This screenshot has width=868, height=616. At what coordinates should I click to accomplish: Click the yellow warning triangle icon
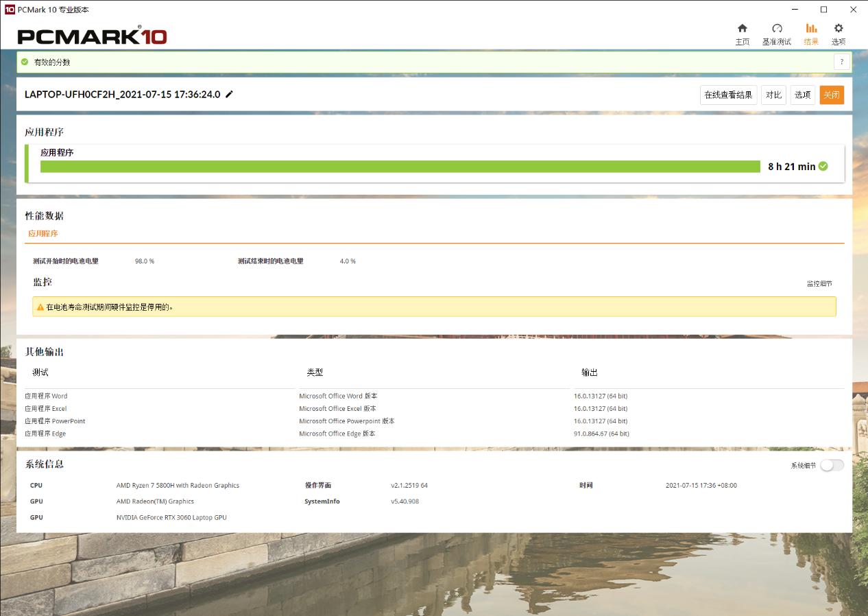pyautogui.click(x=40, y=307)
